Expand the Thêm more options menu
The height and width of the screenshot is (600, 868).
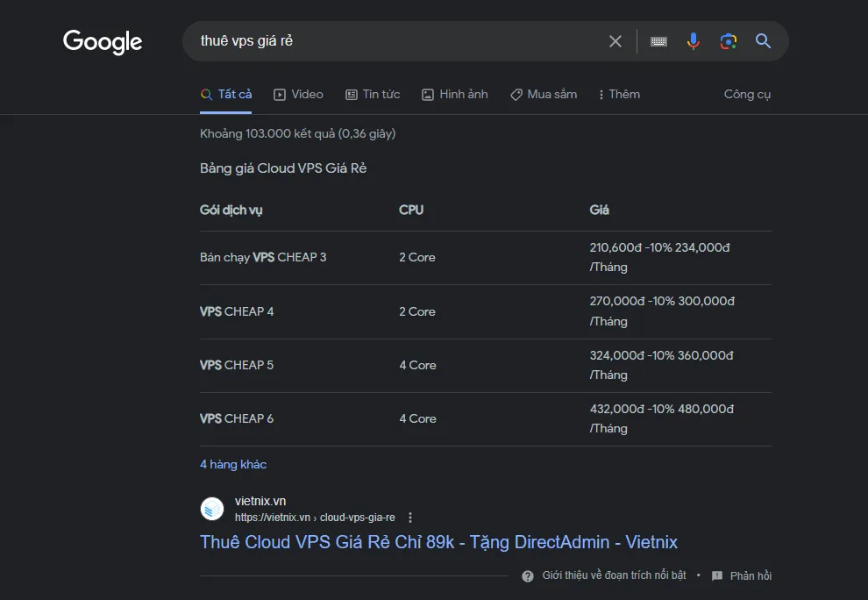pyautogui.click(x=619, y=94)
